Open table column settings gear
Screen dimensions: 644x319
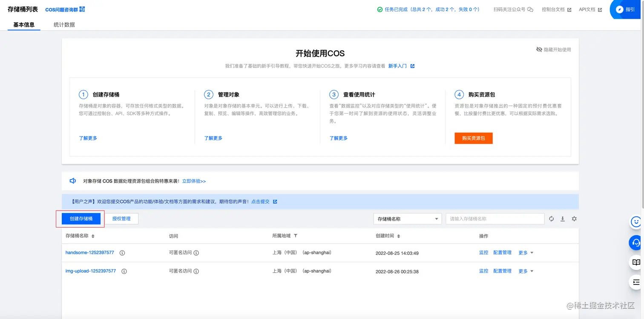pos(574,219)
